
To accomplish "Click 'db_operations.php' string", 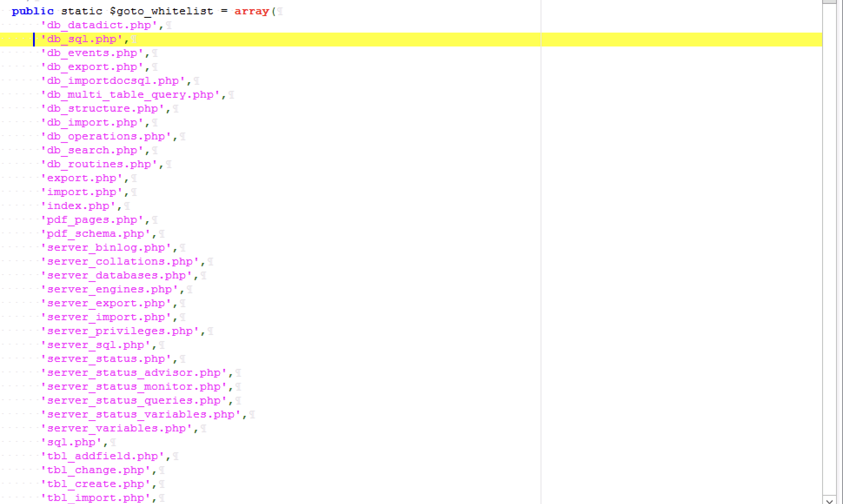I will (106, 136).
